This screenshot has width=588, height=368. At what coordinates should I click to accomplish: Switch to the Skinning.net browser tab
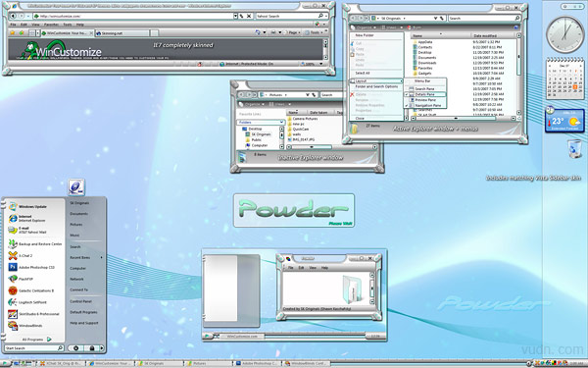[122, 33]
